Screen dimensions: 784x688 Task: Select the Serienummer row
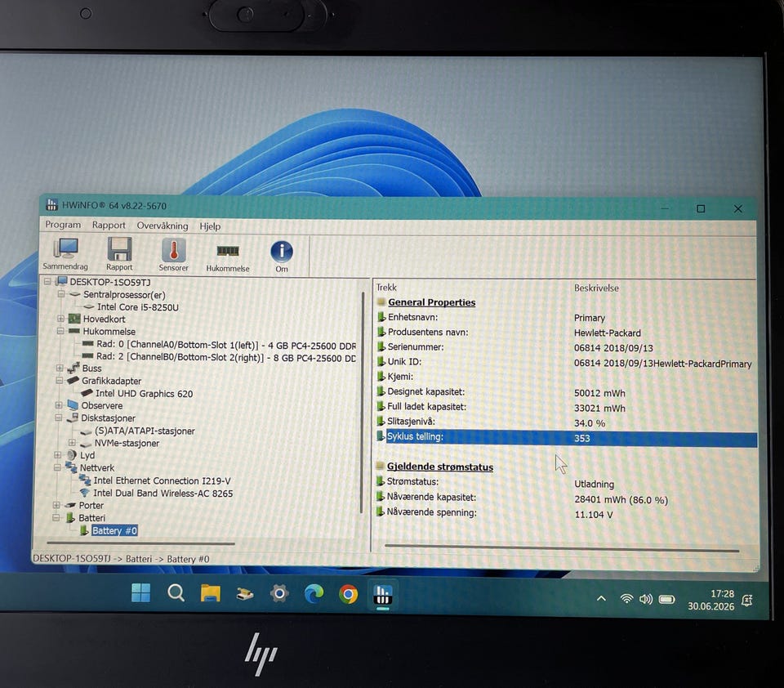click(565, 347)
